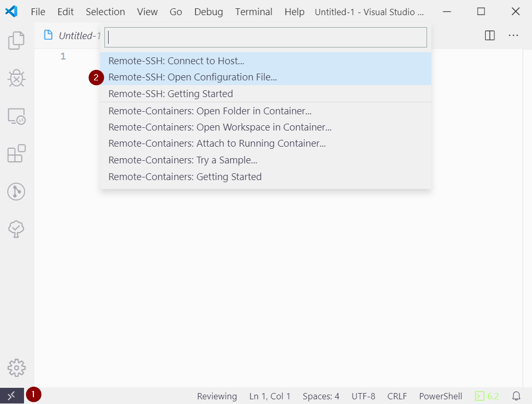The height and width of the screenshot is (404, 532).
Task: Open the Debug menu
Action: [x=209, y=12]
